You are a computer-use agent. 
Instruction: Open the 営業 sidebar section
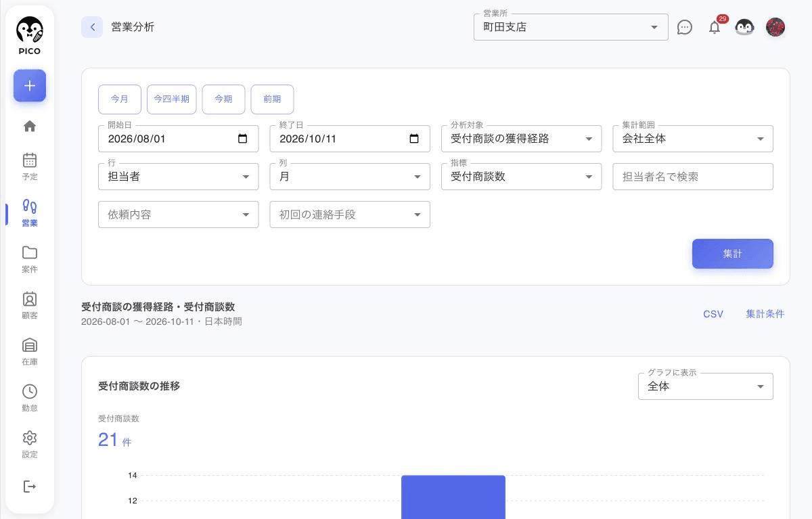[30, 212]
